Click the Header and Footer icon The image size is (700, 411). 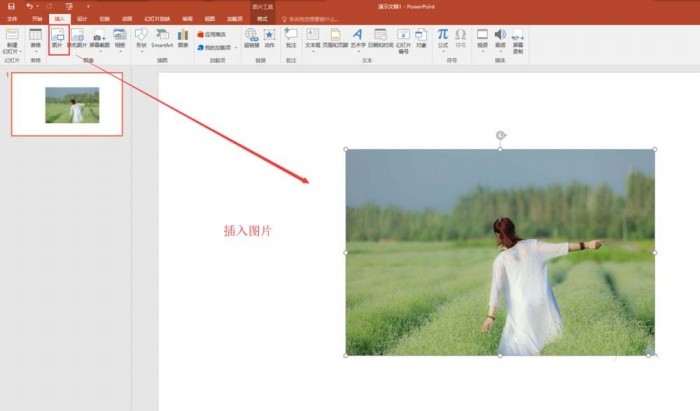point(335,38)
